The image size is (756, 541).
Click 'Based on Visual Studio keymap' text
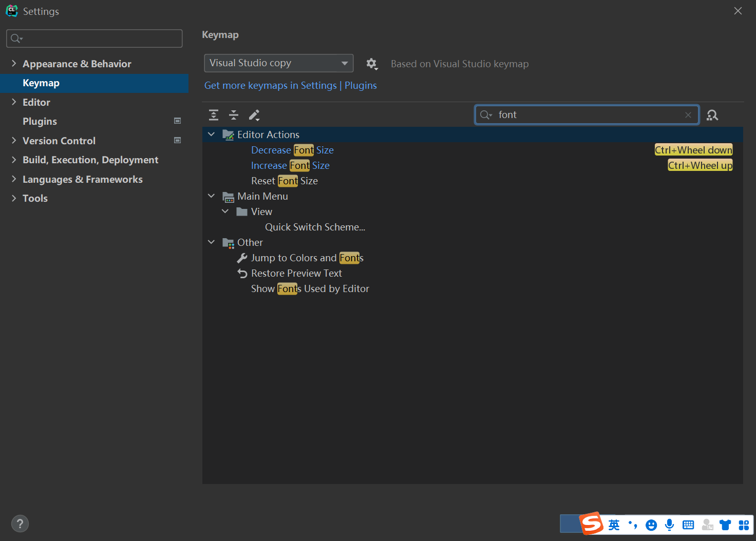pos(460,64)
